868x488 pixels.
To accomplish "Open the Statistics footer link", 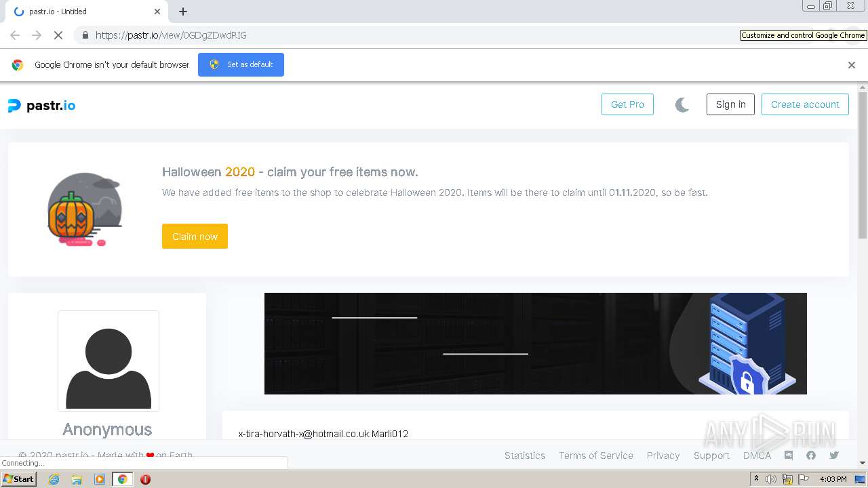I will 525,455.
